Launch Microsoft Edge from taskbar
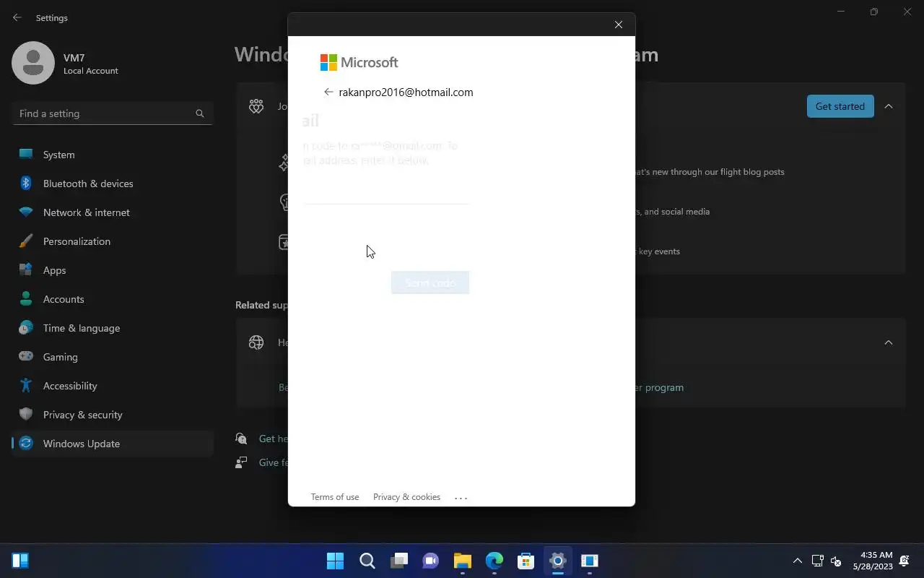 pos(494,561)
